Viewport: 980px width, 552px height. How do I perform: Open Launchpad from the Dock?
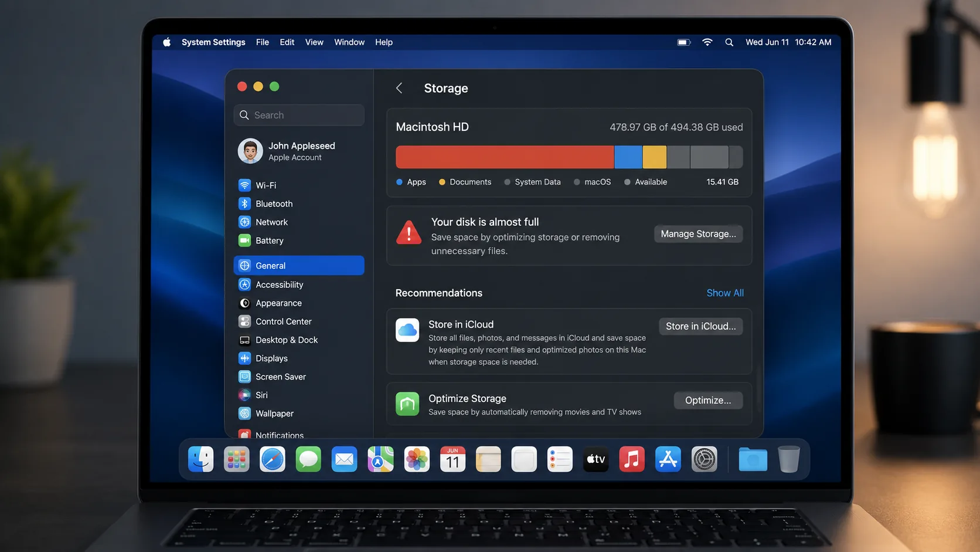[x=237, y=459]
